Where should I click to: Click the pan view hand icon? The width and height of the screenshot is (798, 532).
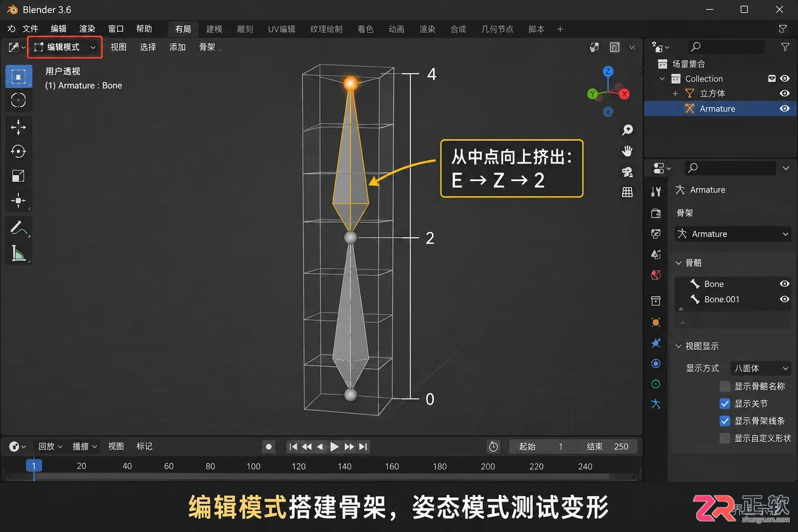[x=627, y=151]
